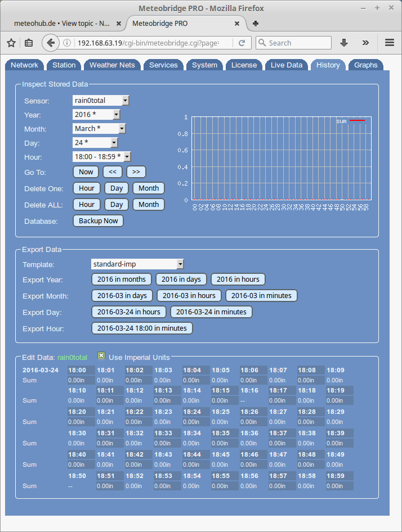Expand the Template standard-imp dropdown
Image resolution: width=402 pixels, height=532 pixels.
(x=137, y=264)
